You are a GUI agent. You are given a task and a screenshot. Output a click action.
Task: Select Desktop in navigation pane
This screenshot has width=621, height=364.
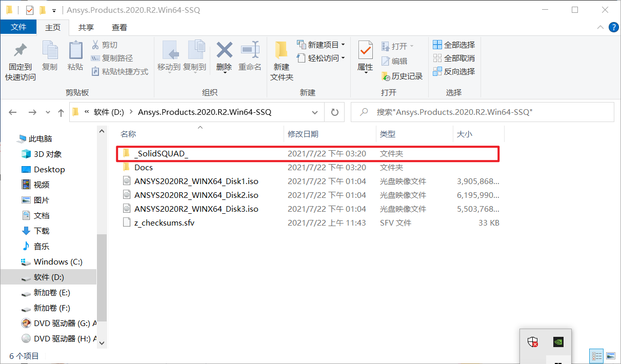pyautogui.click(x=44, y=169)
